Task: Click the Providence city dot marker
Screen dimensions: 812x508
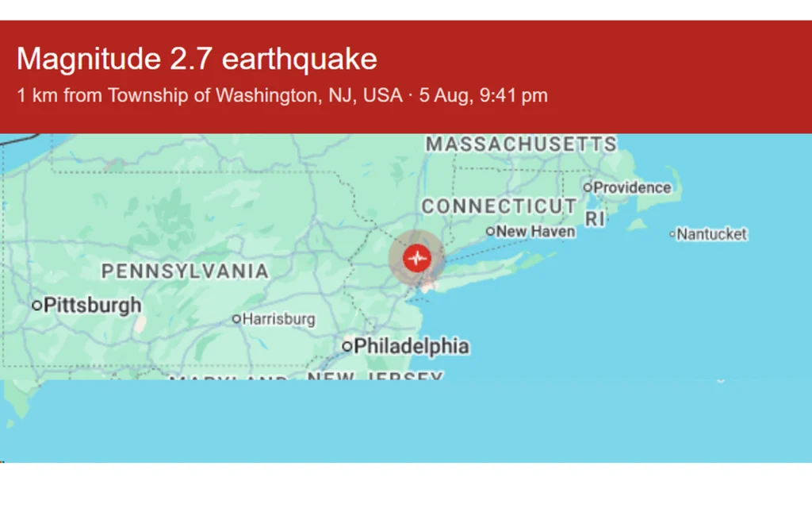Action: tap(588, 187)
